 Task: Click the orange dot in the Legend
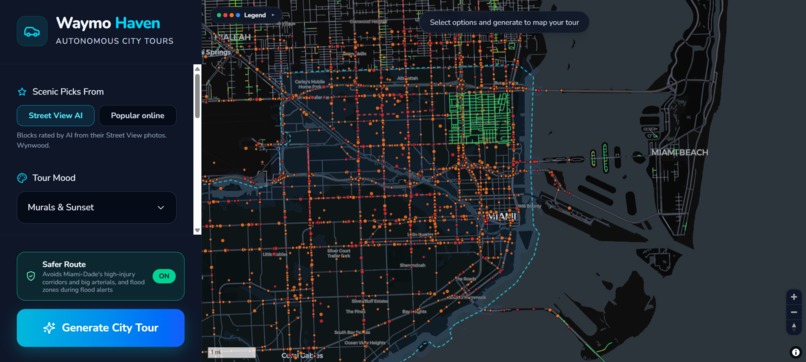tap(232, 15)
